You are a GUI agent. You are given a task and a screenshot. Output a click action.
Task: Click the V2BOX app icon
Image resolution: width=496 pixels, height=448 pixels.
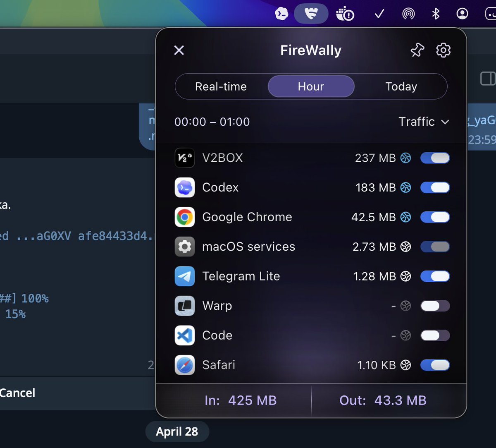184,158
